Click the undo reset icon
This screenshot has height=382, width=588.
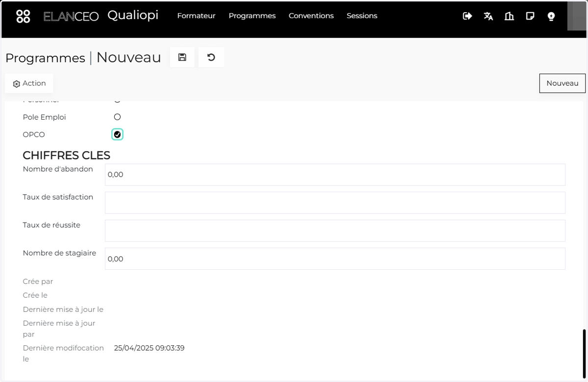[x=211, y=57]
